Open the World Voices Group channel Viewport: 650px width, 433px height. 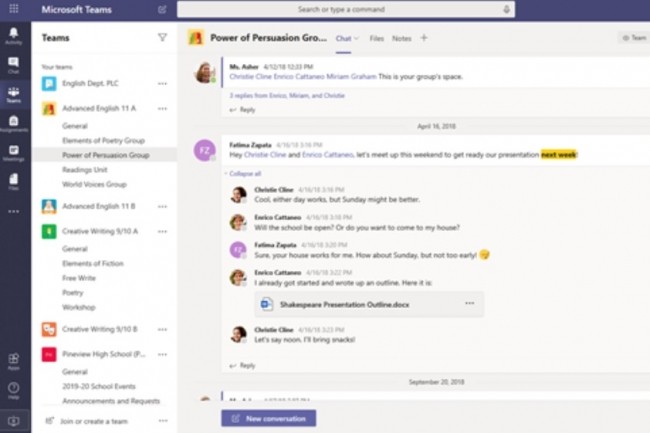coord(94,184)
